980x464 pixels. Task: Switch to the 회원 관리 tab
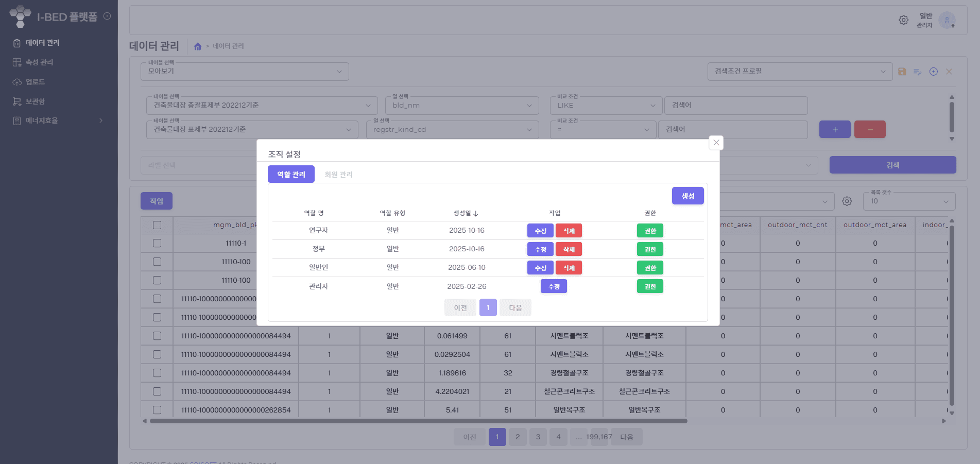coord(338,174)
